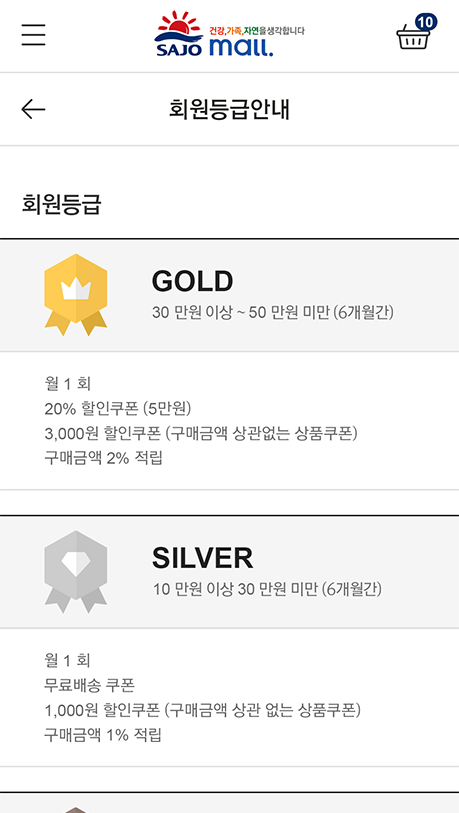Select the 20% 할인쿠폰 (5만원) benefit line
Viewport: 459px width, 813px height.
[x=118, y=409]
